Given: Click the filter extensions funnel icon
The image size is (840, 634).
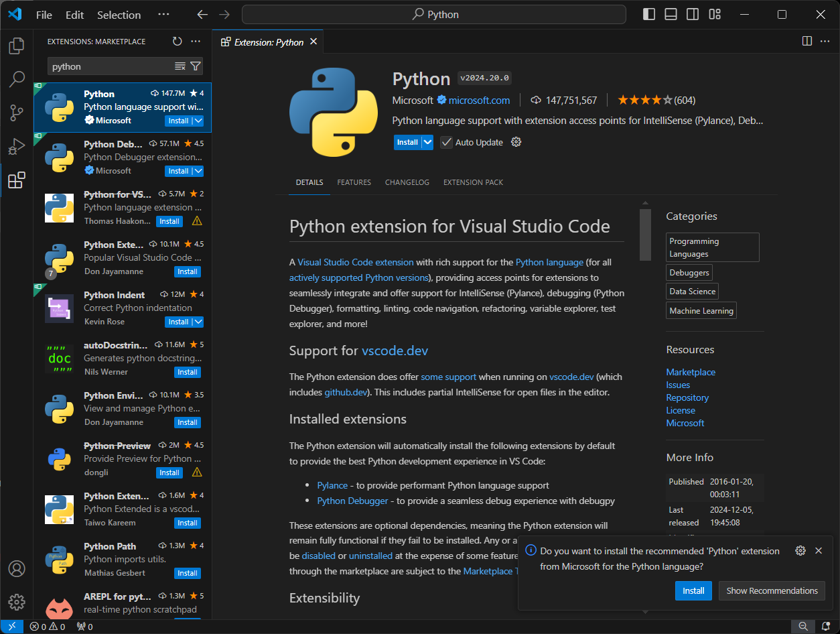Looking at the screenshot, I should pos(196,66).
